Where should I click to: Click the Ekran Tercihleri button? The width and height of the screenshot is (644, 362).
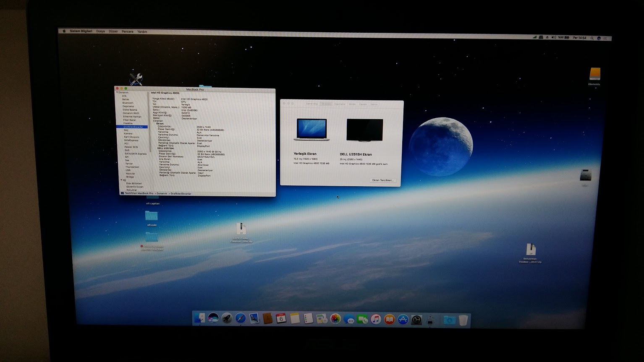pos(382,180)
